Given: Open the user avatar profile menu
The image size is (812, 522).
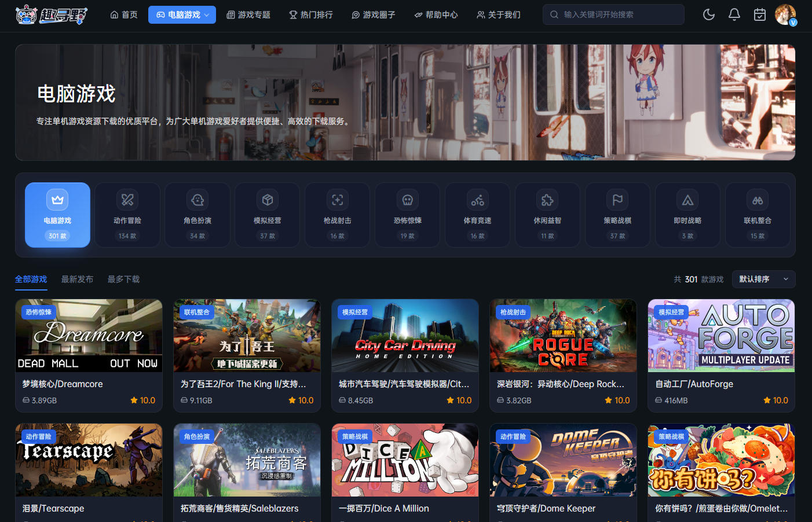Looking at the screenshot, I should (785, 14).
